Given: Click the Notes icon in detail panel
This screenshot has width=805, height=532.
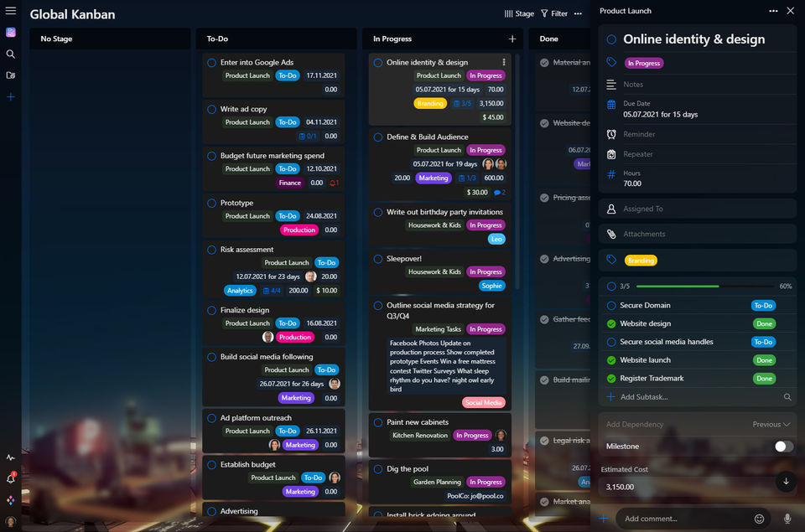Looking at the screenshot, I should (x=611, y=84).
